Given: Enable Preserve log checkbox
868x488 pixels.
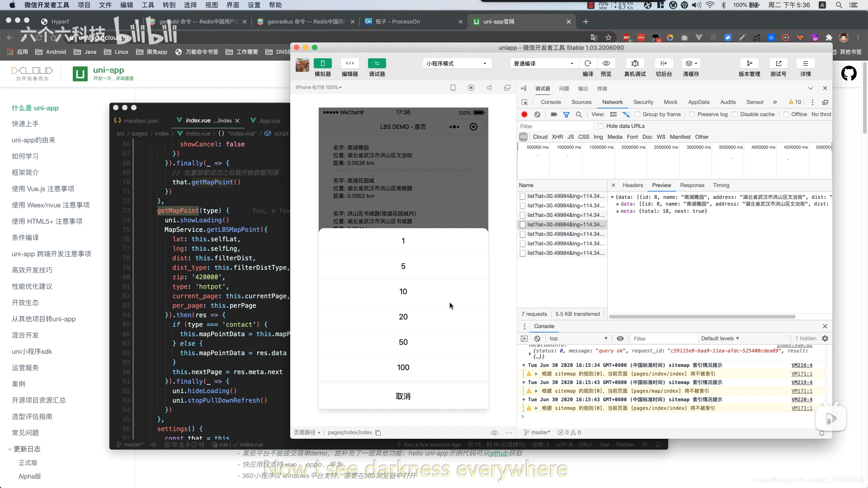Looking at the screenshot, I should coord(692,115).
